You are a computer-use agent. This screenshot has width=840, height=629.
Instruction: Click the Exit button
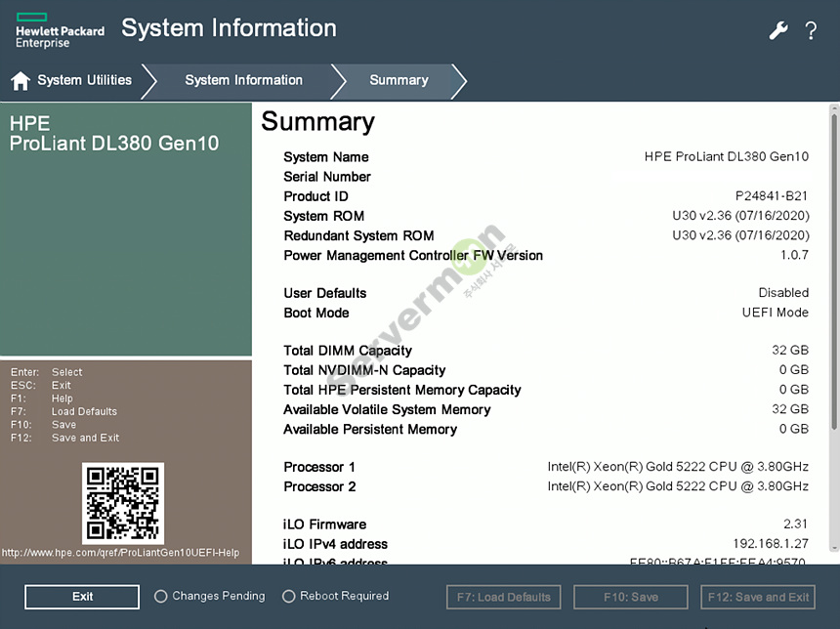[82, 597]
